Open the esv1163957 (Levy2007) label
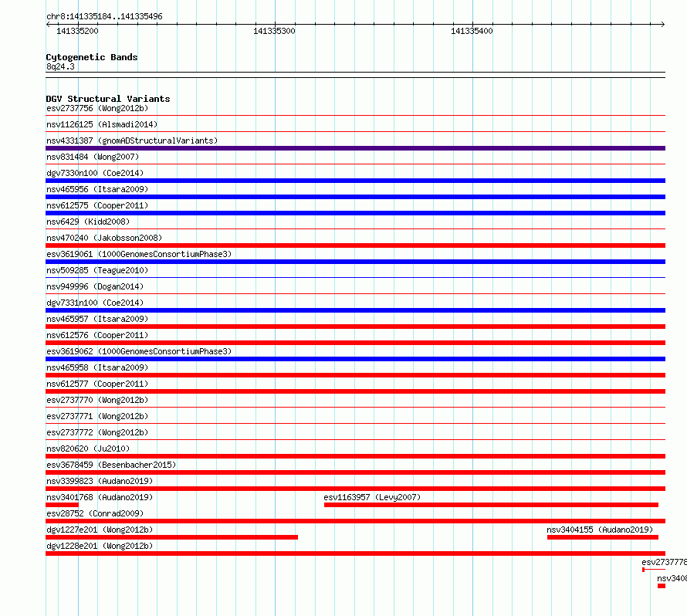This screenshot has width=687, height=616. pyautogui.click(x=372, y=497)
